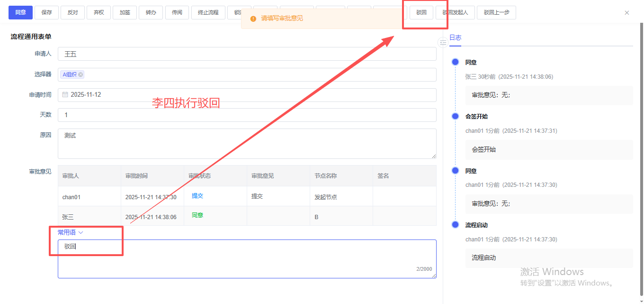Click the blue 同意 approve button

tap(20, 13)
